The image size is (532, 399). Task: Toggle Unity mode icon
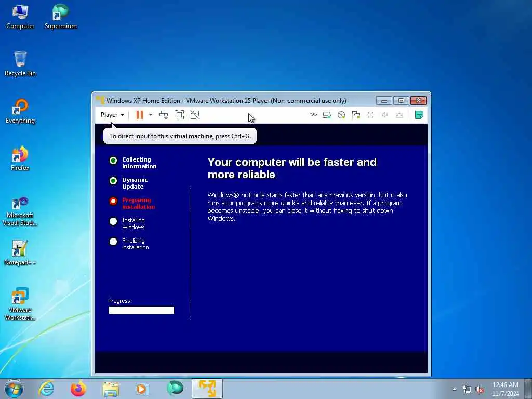(195, 115)
